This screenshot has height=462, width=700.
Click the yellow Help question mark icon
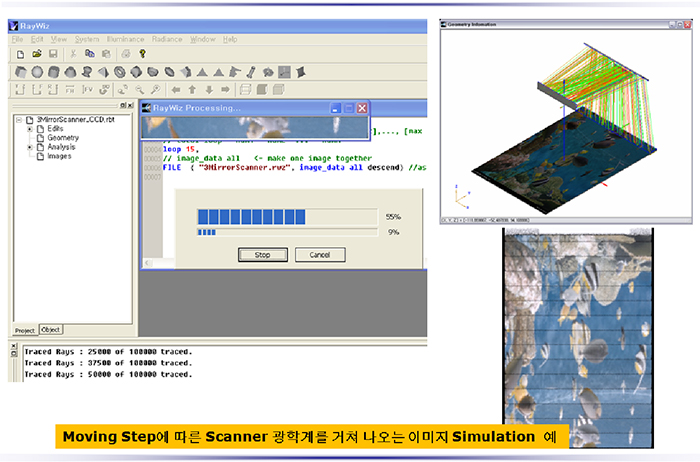pyautogui.click(x=142, y=53)
